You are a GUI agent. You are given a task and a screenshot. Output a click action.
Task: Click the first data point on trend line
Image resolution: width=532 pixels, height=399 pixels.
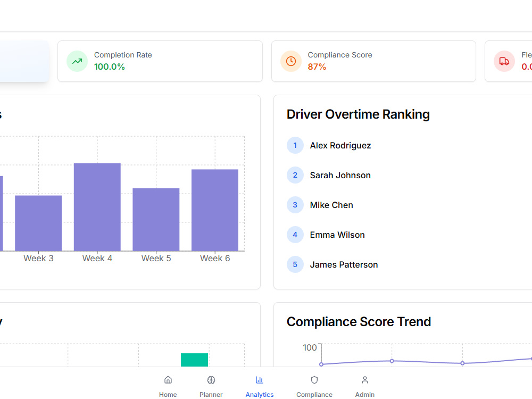coord(321,364)
